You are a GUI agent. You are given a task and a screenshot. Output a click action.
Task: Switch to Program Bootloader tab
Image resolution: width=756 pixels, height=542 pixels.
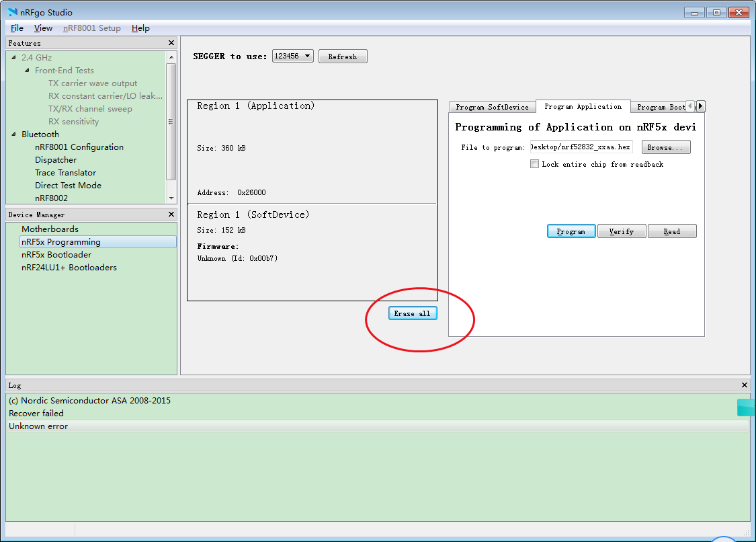[660, 107]
